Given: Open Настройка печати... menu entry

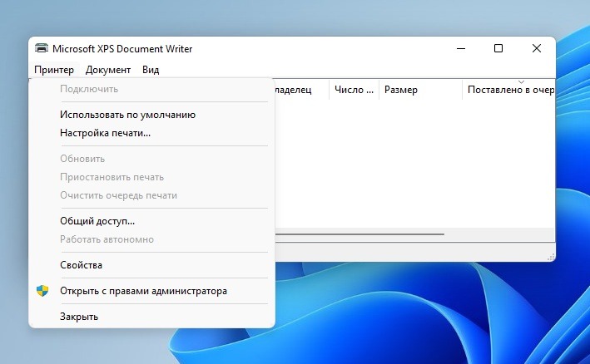Looking at the screenshot, I should pos(151,133).
